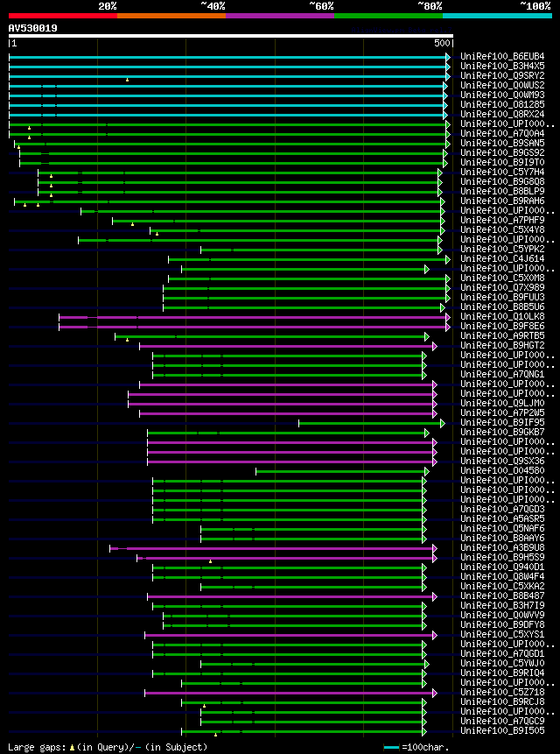Screen dimensions: 560x754
Task: Click UniRef100_Q0WM93 hit name
Action: click(502, 95)
